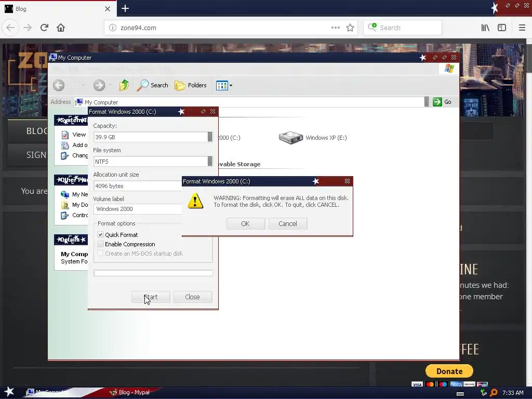Click the star button on My Computer title bar

point(423,58)
